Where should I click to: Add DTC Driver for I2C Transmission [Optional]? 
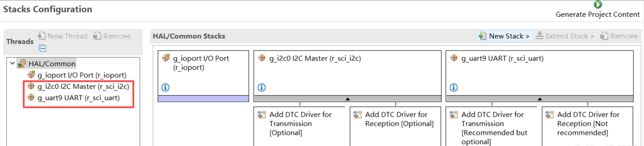coord(299,127)
